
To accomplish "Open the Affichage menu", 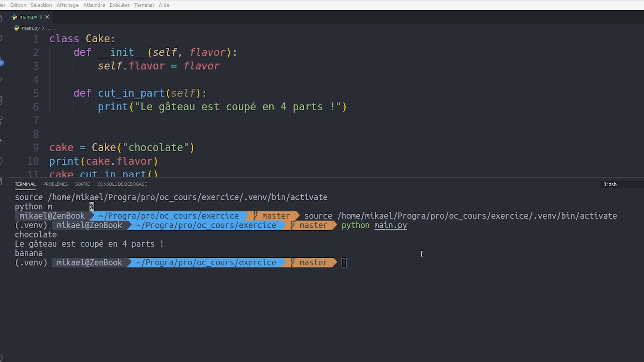I will pos(67,5).
